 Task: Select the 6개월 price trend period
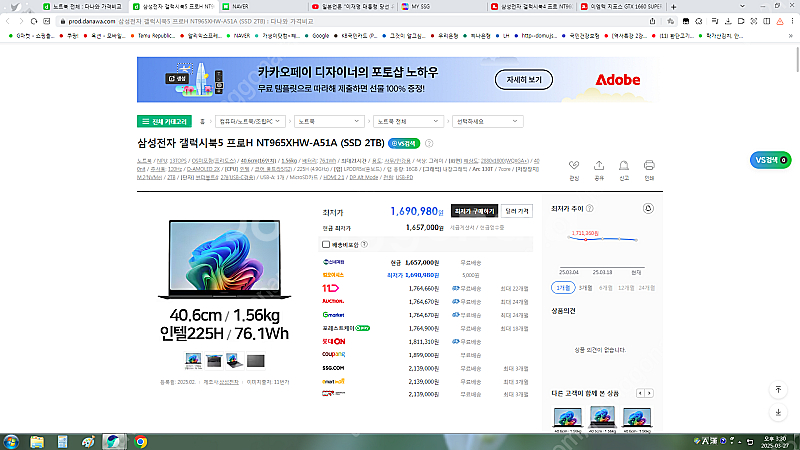[606, 288]
